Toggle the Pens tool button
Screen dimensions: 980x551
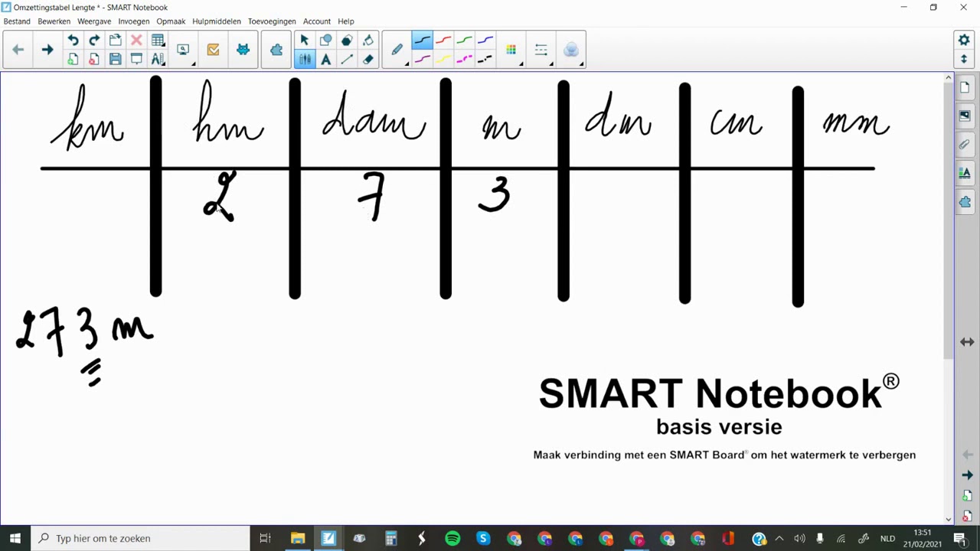point(305,59)
